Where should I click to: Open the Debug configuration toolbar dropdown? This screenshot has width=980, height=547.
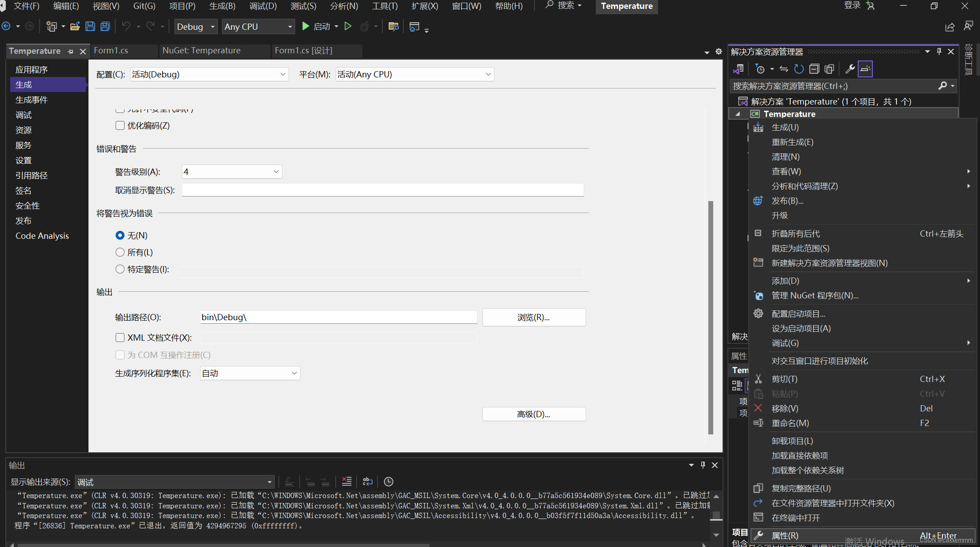point(196,27)
